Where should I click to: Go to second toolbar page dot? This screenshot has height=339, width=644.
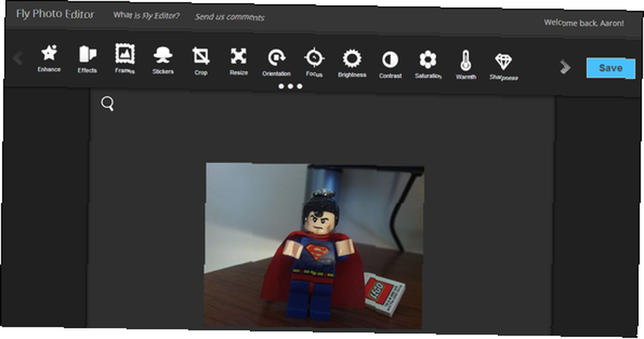[x=290, y=86]
